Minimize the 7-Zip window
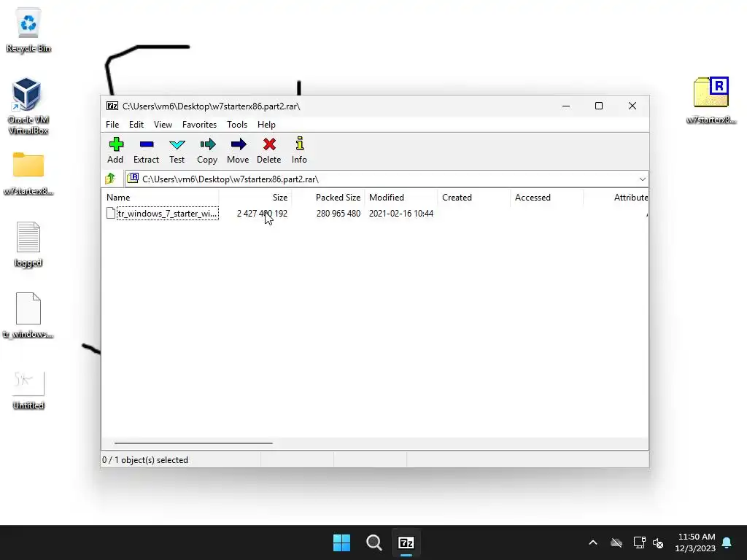Viewport: 747px width, 560px height. (x=566, y=106)
